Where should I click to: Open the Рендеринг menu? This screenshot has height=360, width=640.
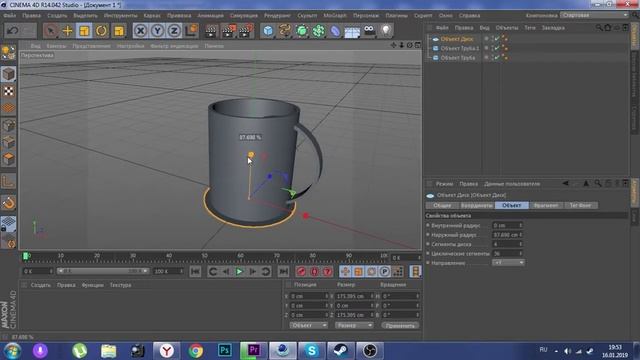click(x=278, y=16)
